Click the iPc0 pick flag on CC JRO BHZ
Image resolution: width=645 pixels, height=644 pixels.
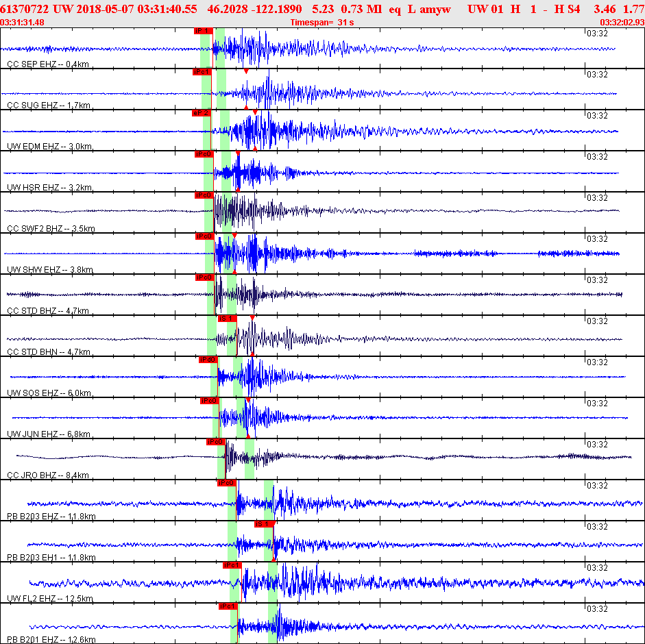[215, 442]
